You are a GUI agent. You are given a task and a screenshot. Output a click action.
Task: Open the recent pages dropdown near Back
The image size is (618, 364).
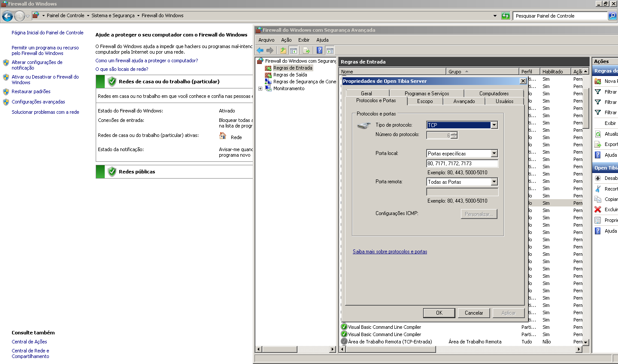coord(27,16)
